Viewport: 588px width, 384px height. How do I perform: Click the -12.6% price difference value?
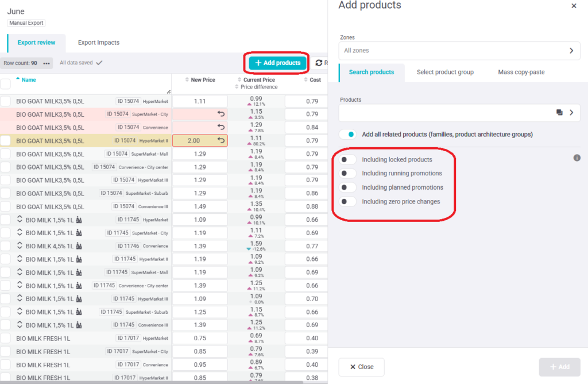[259, 249]
